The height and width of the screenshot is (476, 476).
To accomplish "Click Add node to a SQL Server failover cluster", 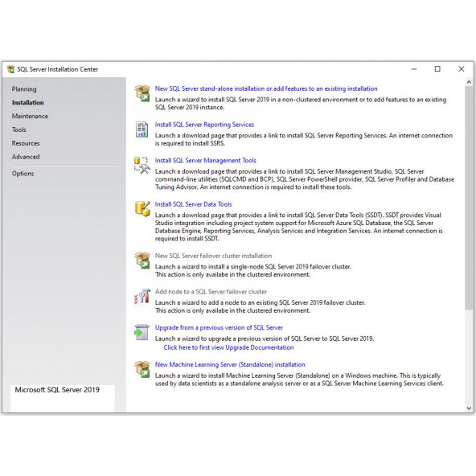I will pos(211,292).
